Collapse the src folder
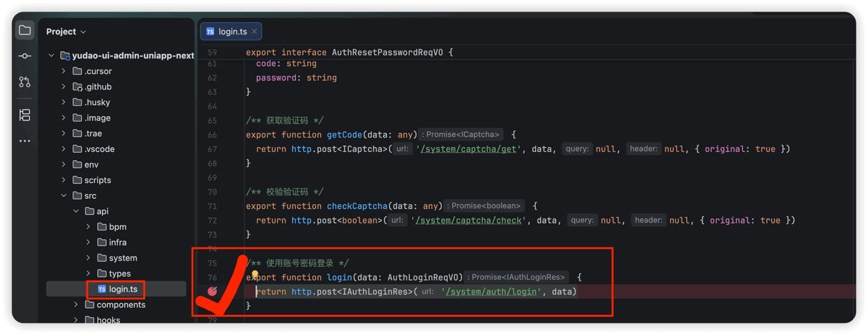The height and width of the screenshot is (335, 868). pos(64,195)
